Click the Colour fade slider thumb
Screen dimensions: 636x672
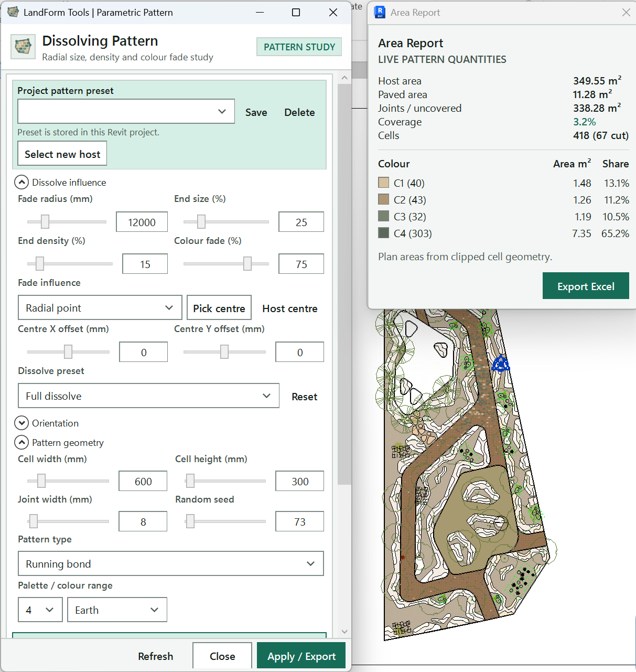247,263
